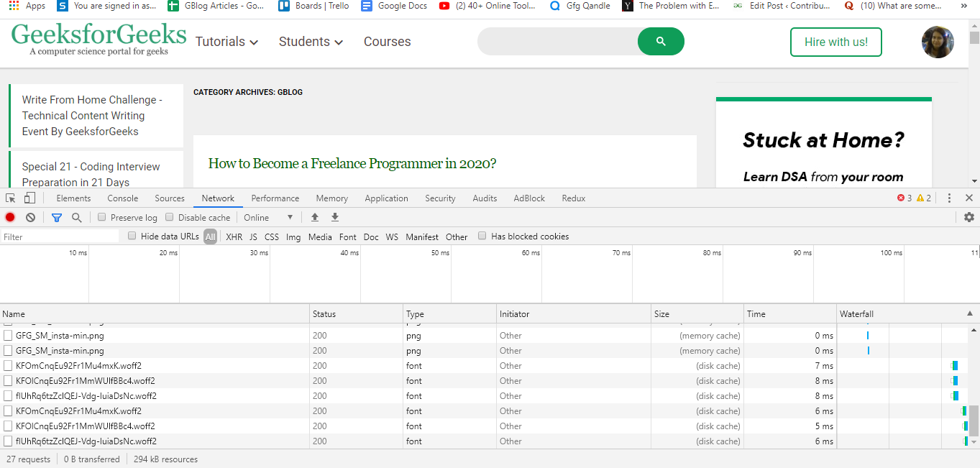Open The Problem with E... bookmark

coord(671,6)
